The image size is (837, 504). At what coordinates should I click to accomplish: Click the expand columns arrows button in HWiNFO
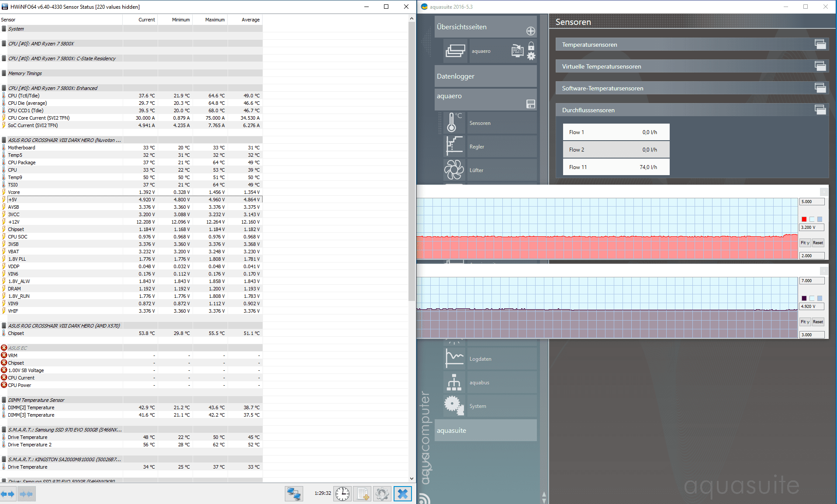pos(8,494)
